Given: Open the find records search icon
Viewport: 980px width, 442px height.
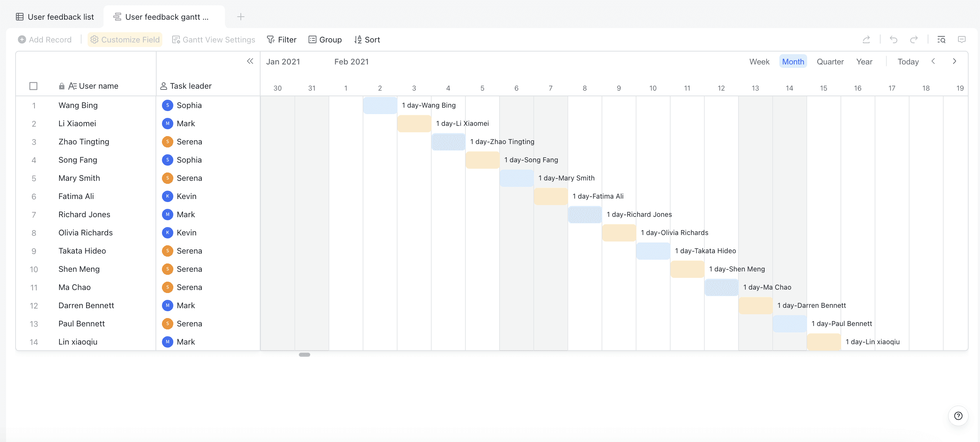Looking at the screenshot, I should 941,39.
